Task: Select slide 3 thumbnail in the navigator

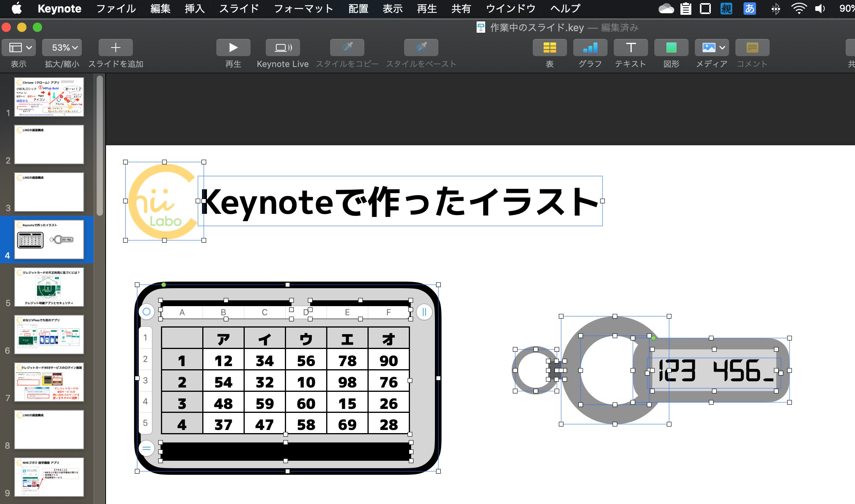Action: [x=49, y=192]
